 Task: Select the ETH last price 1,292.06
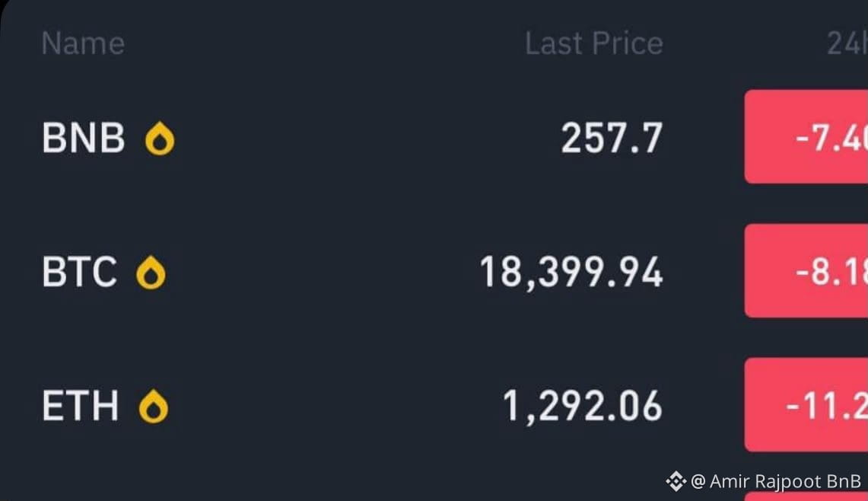pyautogui.click(x=583, y=407)
